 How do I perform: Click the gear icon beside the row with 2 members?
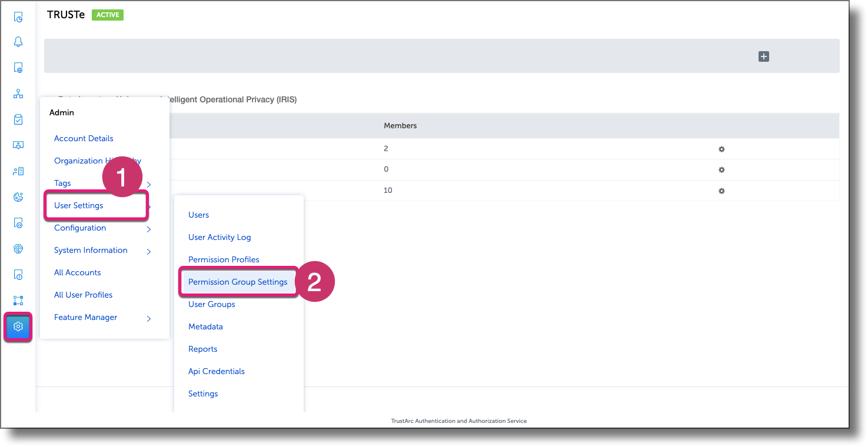coord(721,149)
